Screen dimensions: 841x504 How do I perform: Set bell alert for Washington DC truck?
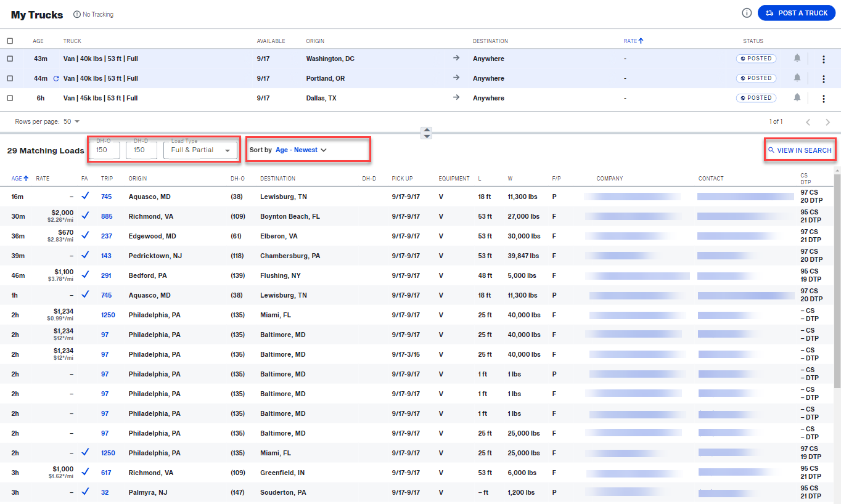tap(797, 58)
